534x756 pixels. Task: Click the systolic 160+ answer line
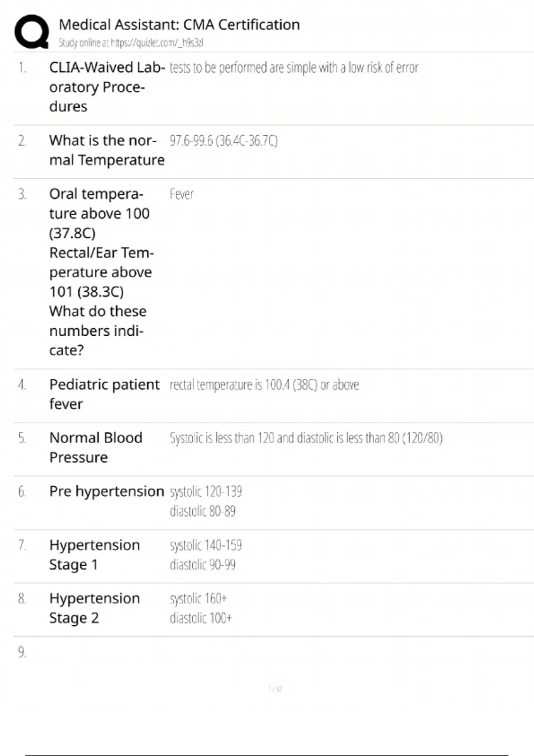[x=198, y=599]
